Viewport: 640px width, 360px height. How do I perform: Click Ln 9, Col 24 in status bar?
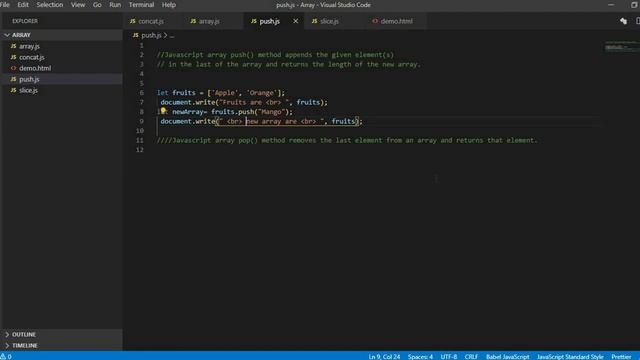[x=384, y=356]
